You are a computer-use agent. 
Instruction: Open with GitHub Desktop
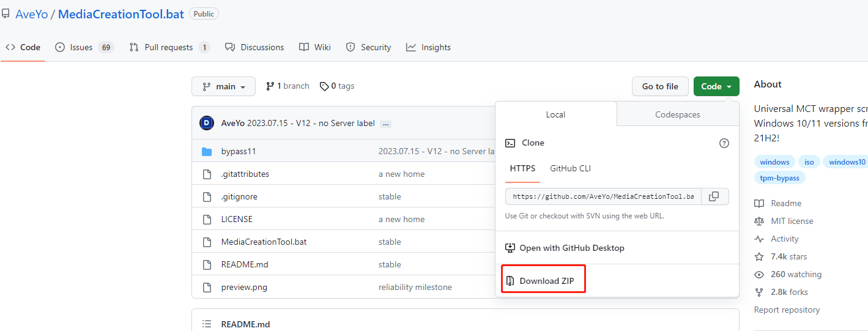coord(571,248)
